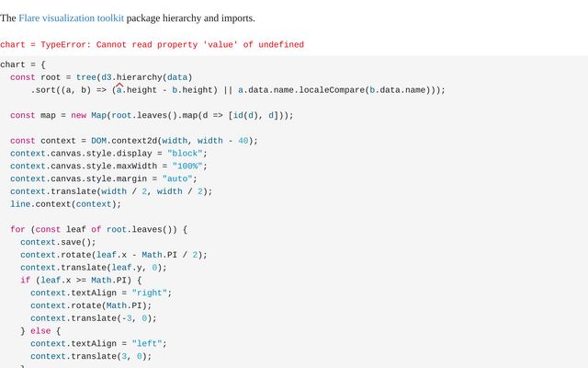Click the 'context.save();' line
Image resolution: width=588 pixels, height=368 pixels.
(58, 242)
